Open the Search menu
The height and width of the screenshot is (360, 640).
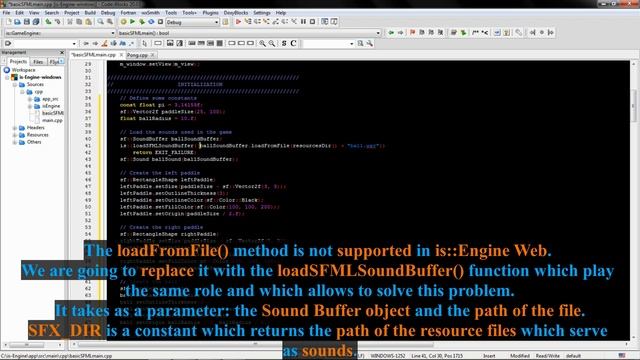52,13
